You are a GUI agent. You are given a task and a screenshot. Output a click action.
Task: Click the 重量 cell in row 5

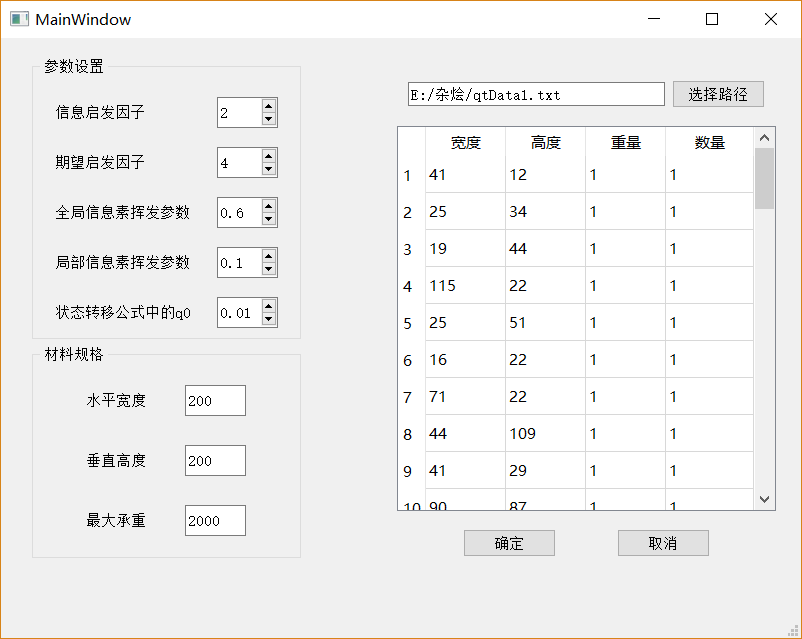tap(626, 322)
